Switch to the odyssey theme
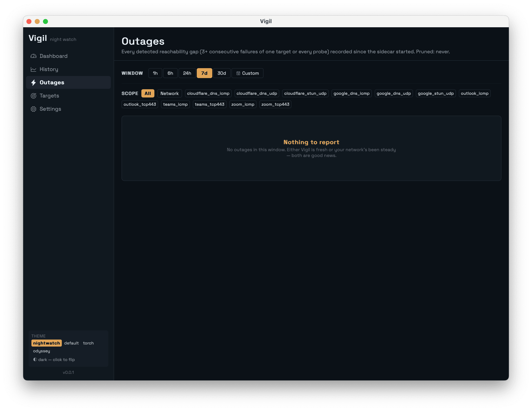 (x=41, y=351)
